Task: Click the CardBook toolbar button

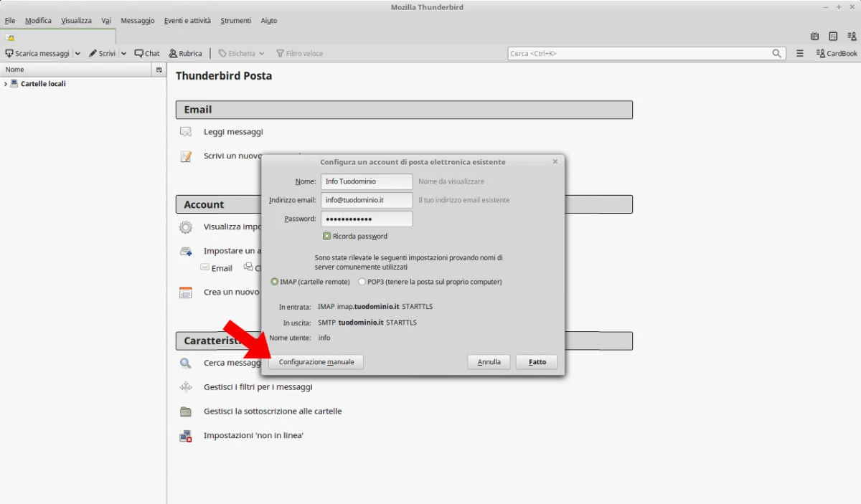Action: click(x=837, y=54)
